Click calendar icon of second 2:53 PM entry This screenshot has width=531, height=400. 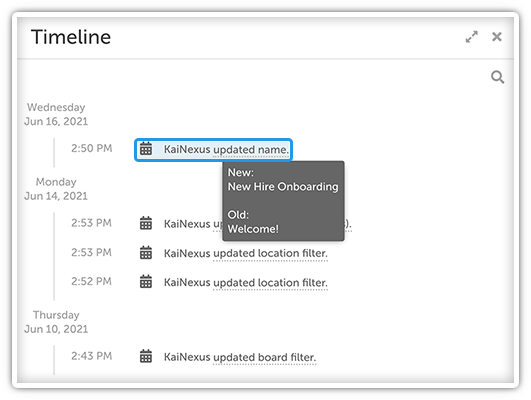(146, 253)
